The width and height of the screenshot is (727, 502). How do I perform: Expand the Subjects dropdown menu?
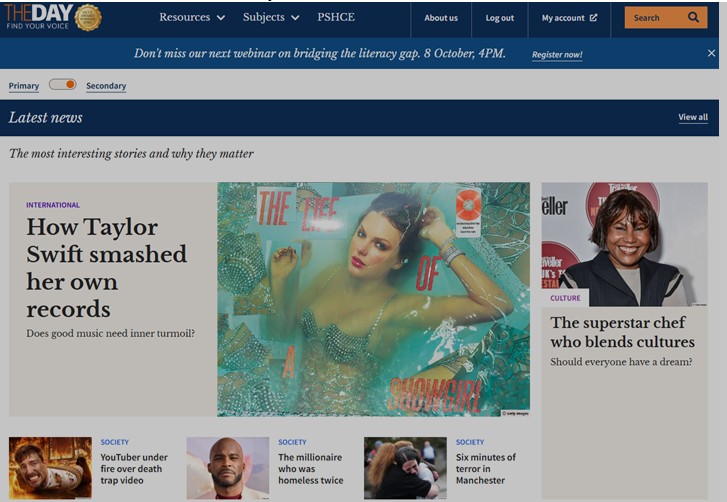[x=271, y=18]
